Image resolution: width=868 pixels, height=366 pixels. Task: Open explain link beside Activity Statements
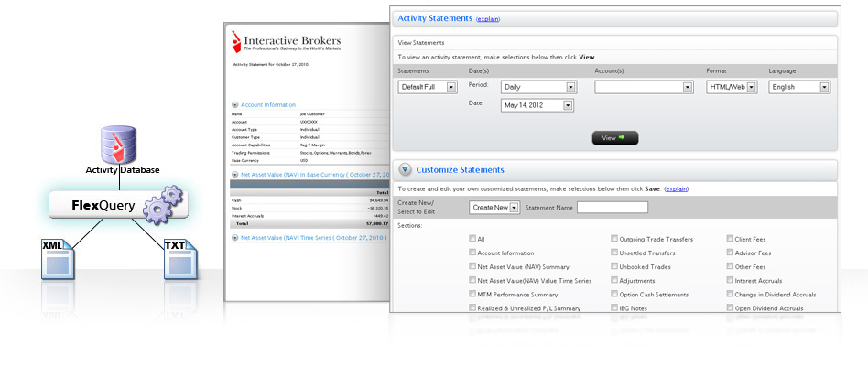(488, 19)
